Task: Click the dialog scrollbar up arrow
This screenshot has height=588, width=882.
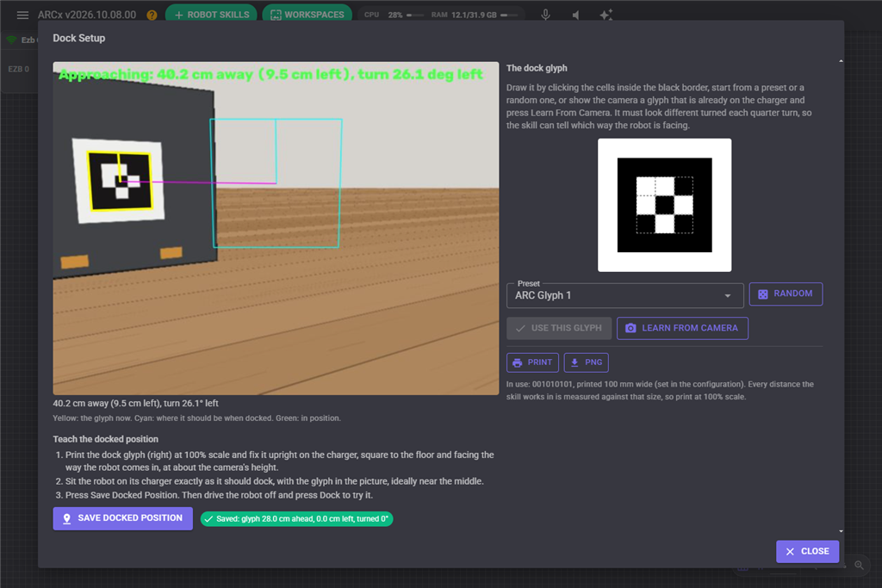Action: point(841,61)
